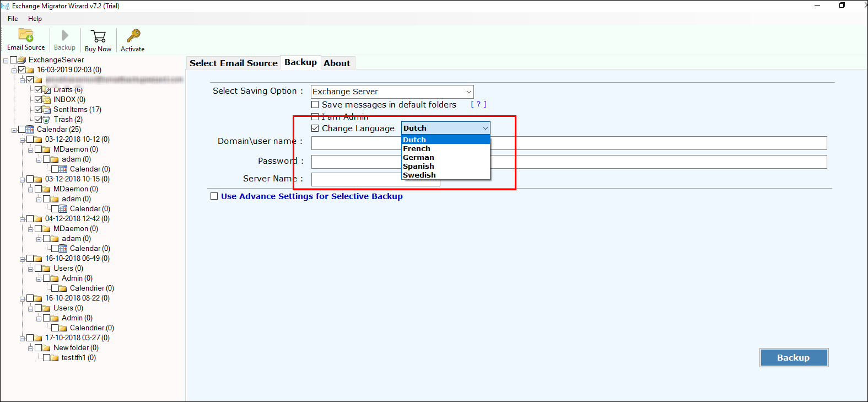Click folder icon of 04-12-2018 12-42
The width and height of the screenshot is (868, 402).
[x=39, y=219]
